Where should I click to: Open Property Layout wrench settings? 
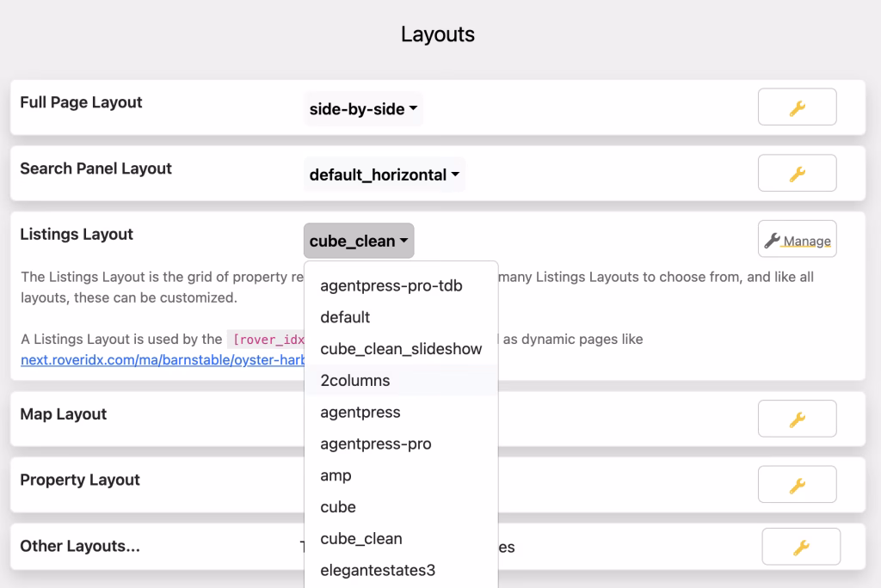click(797, 485)
